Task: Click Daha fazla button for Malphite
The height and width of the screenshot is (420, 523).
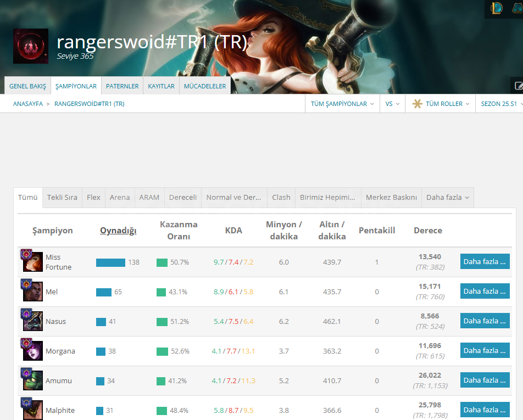Action: point(485,410)
